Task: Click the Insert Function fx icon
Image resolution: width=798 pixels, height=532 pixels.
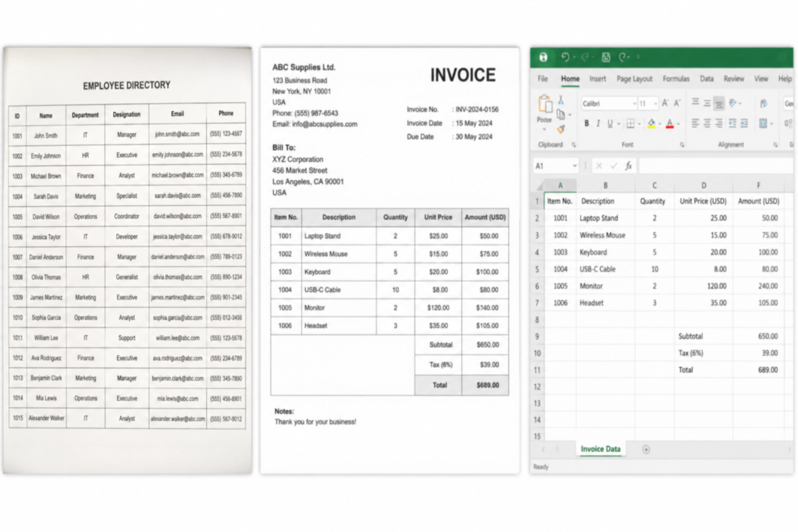Action: pos(629,166)
